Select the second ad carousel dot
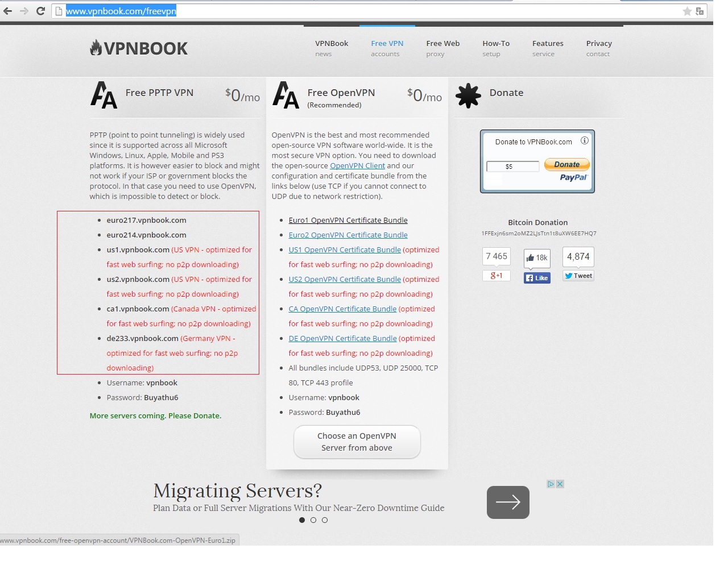 pyautogui.click(x=313, y=520)
